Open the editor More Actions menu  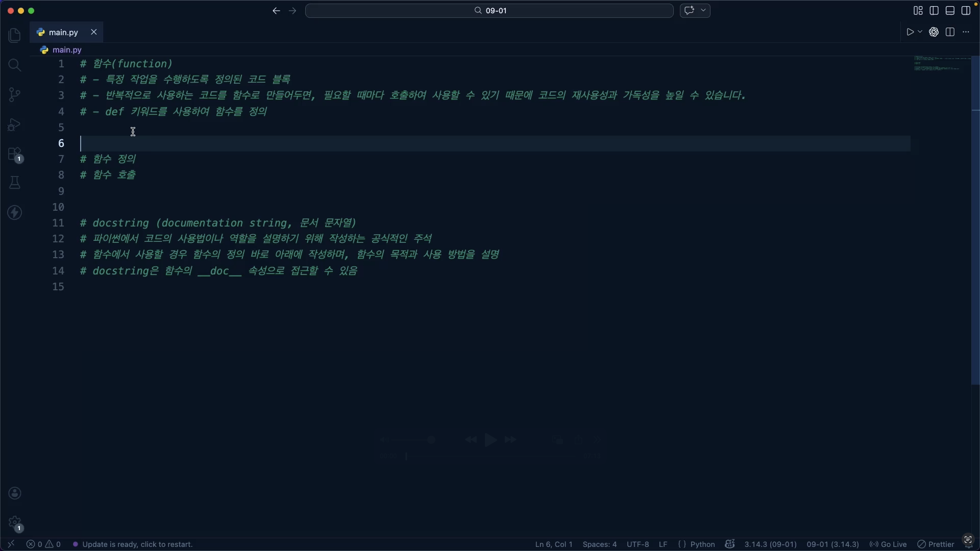(966, 32)
